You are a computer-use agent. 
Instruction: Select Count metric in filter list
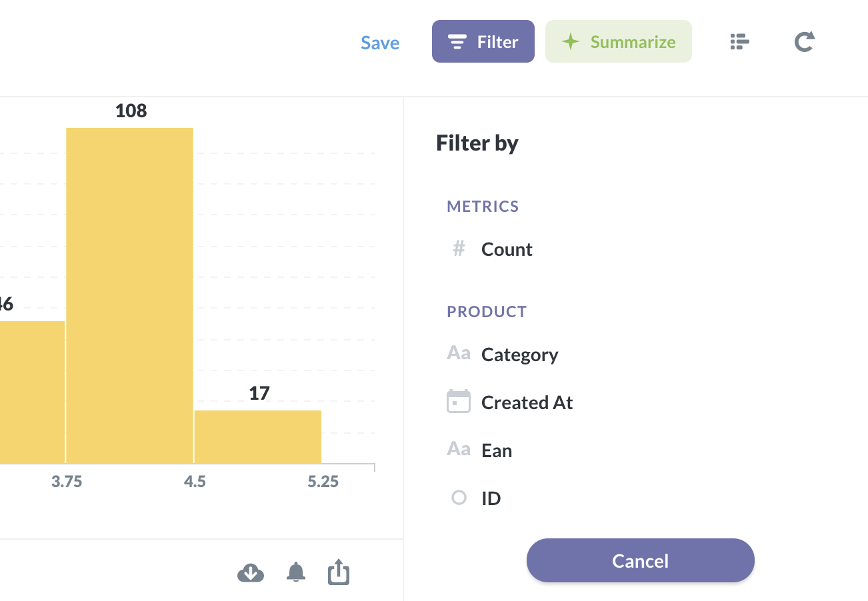tap(507, 249)
